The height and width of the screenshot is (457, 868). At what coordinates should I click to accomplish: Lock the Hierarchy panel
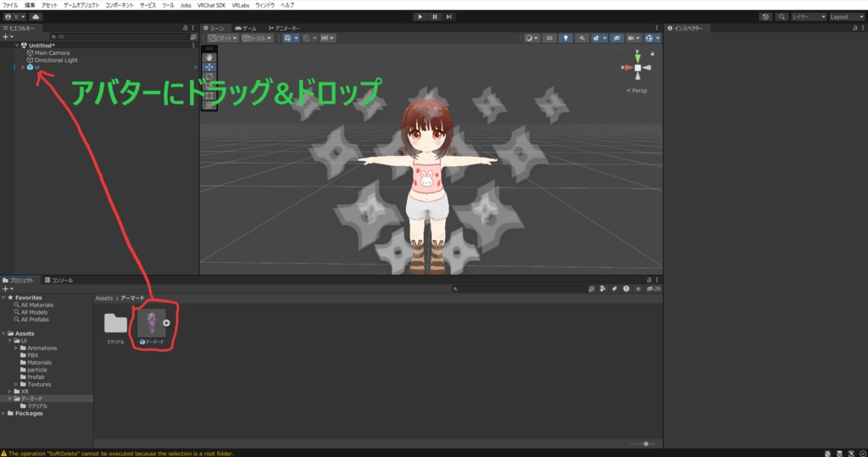pyautogui.click(x=186, y=28)
